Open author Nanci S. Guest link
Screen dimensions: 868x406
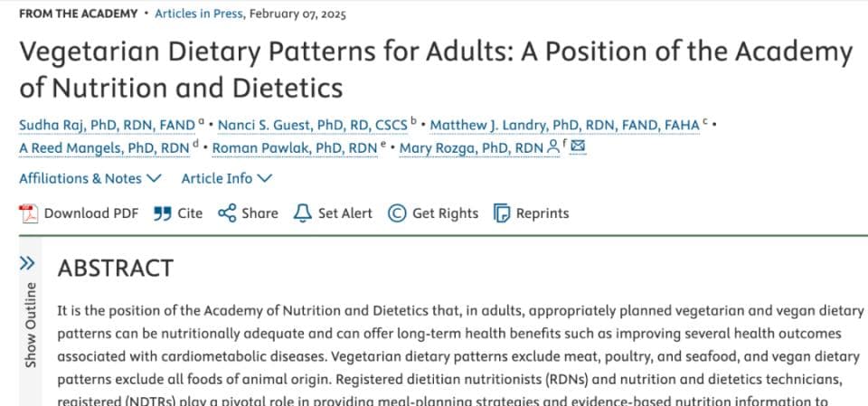click(x=313, y=126)
